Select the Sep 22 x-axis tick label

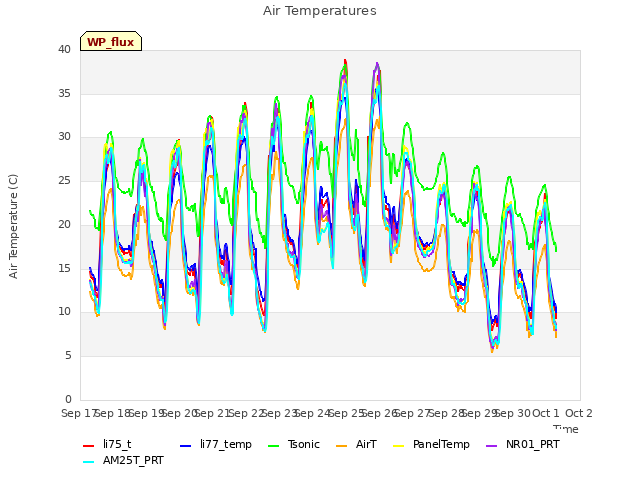pyautogui.click(x=245, y=413)
